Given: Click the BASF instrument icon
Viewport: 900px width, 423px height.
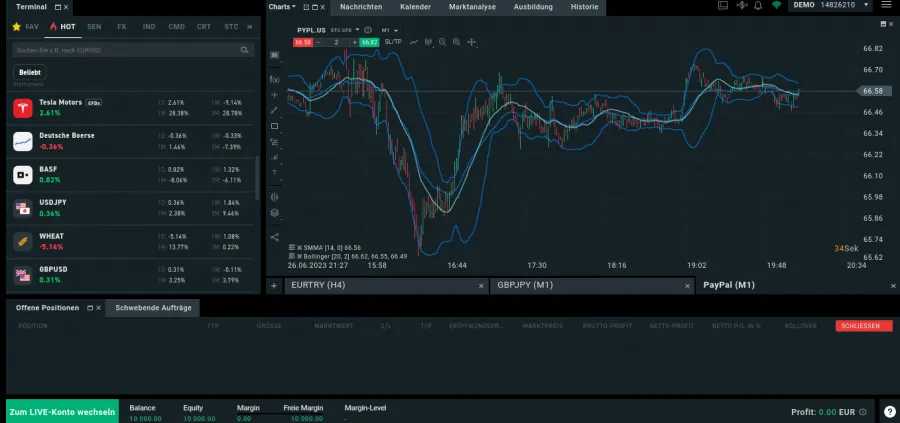Looking at the screenshot, I should tap(22, 174).
